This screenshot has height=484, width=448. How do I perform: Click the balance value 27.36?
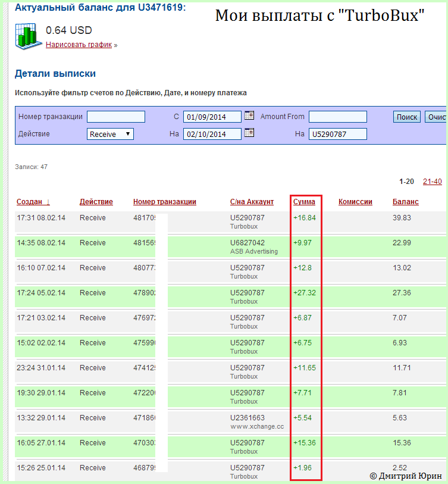[402, 293]
